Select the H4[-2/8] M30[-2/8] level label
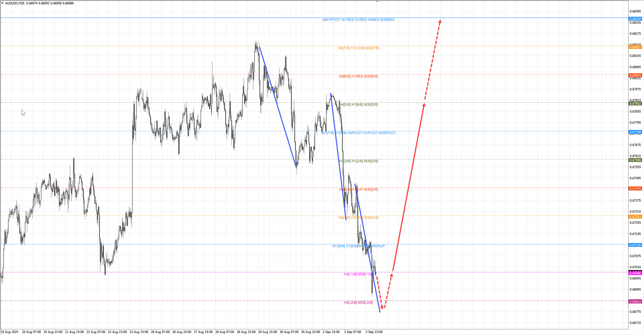Viewport: 644px width, 335px height. coord(358,302)
